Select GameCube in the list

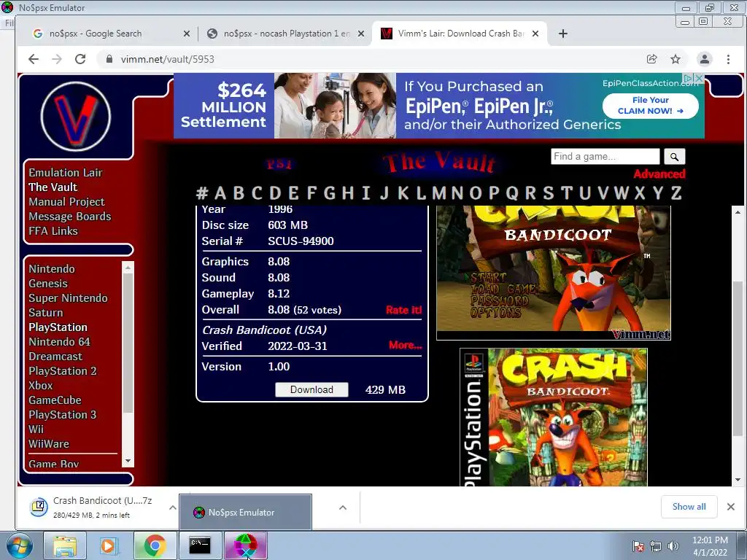click(55, 400)
